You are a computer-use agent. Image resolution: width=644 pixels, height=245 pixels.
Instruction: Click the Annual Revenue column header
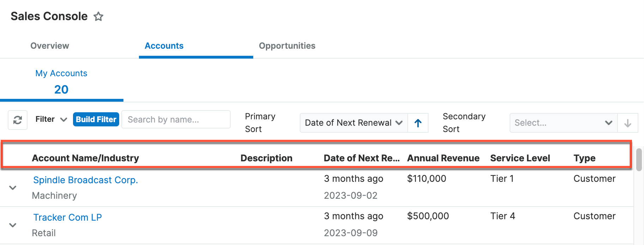click(x=443, y=158)
